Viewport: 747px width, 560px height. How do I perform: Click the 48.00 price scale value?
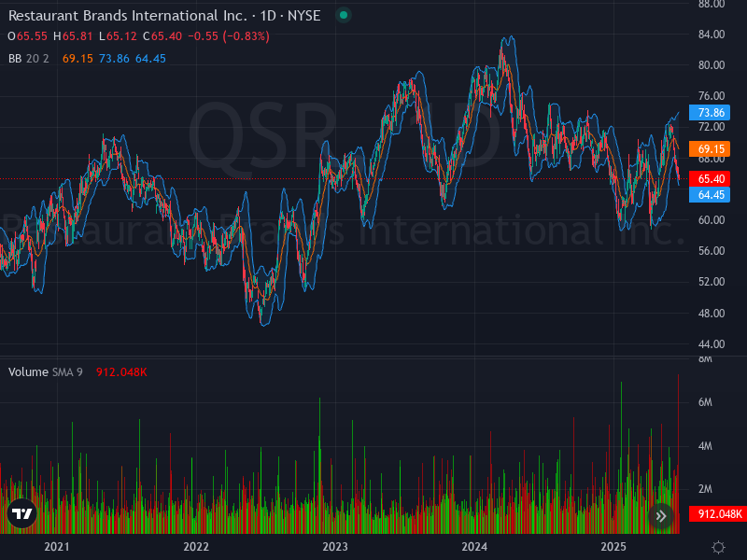pos(712,314)
